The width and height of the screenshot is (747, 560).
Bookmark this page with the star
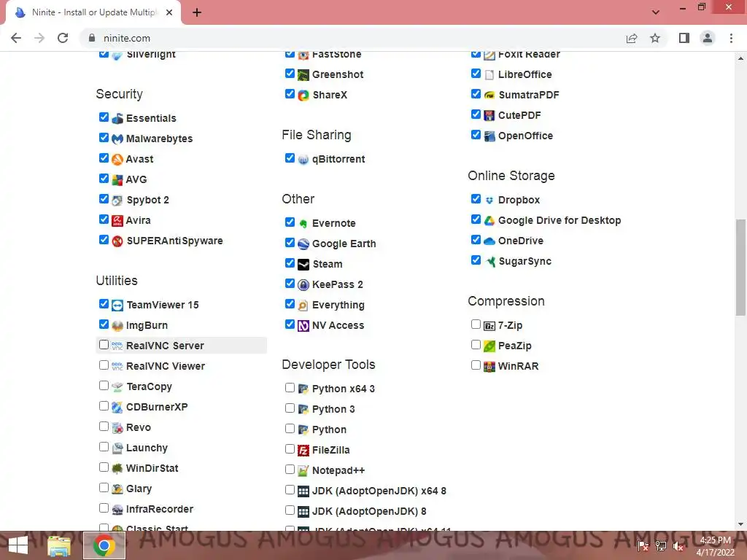(x=655, y=38)
